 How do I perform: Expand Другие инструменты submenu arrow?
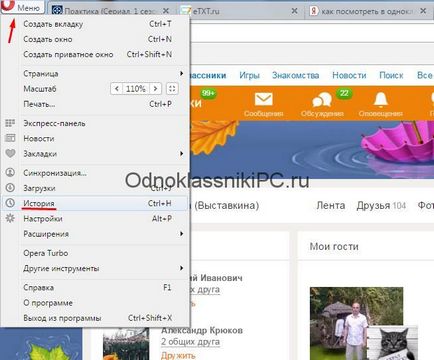(x=181, y=268)
